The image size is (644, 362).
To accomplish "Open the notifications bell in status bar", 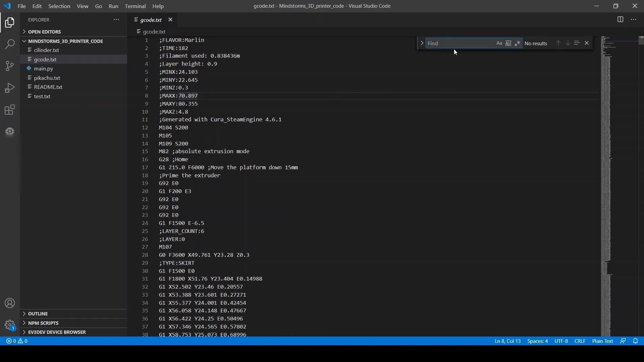I will 636,341.
